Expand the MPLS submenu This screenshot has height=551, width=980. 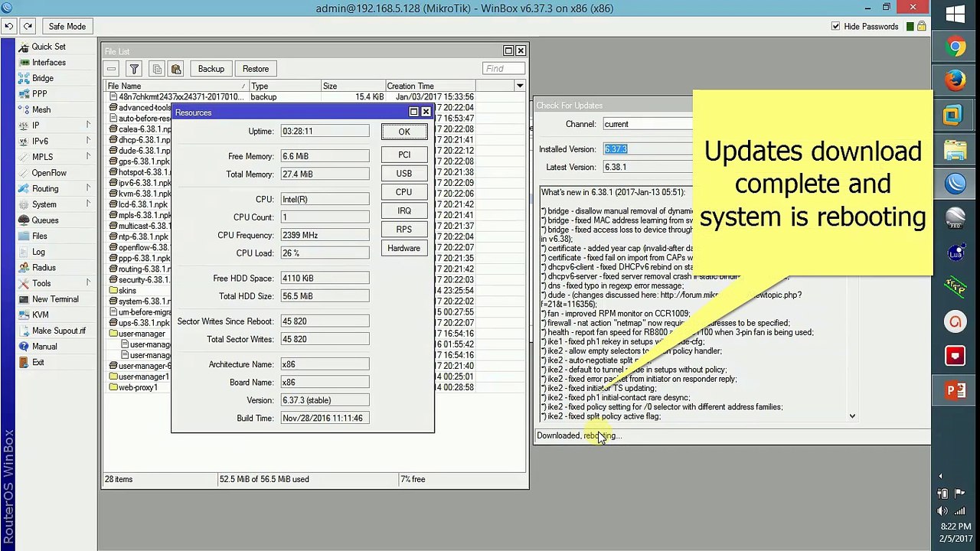(88, 157)
